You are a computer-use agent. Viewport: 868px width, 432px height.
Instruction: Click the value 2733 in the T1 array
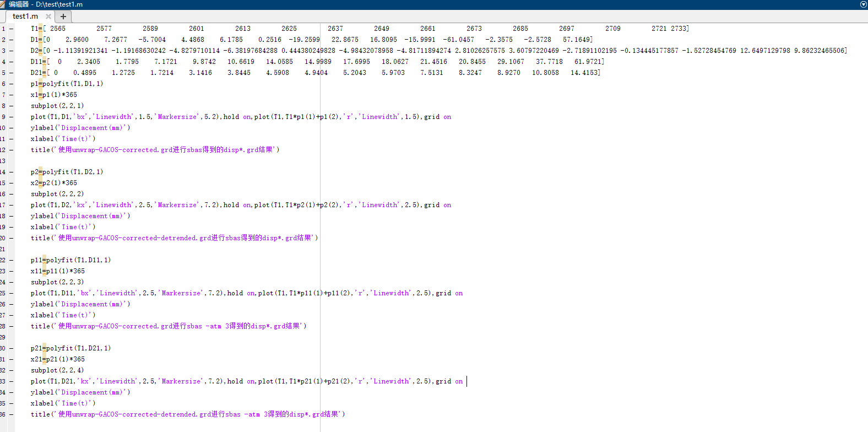click(x=678, y=29)
